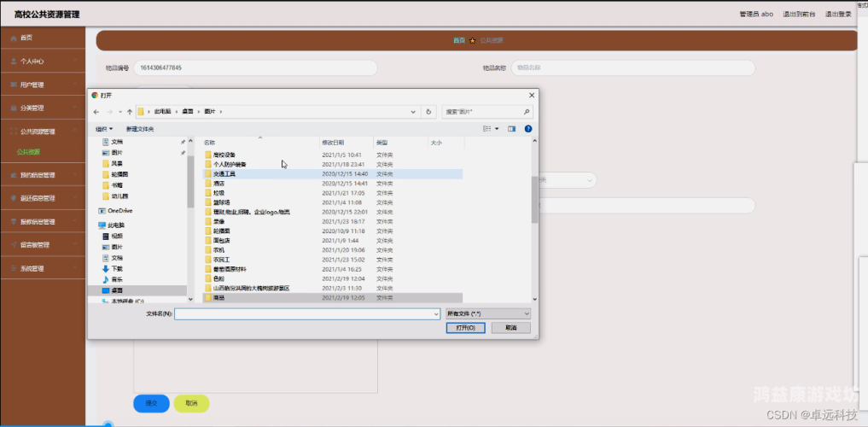The height and width of the screenshot is (427, 868).
Task: Expand the address bar history dropdown
Action: click(x=415, y=112)
